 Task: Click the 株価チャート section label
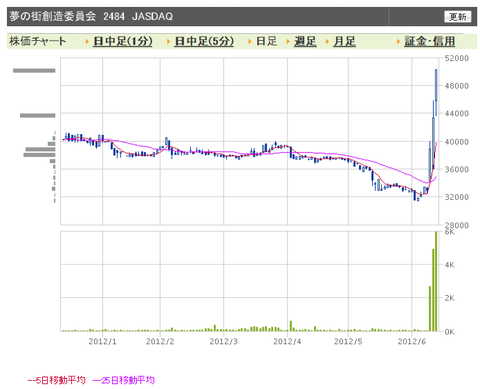click(x=38, y=41)
